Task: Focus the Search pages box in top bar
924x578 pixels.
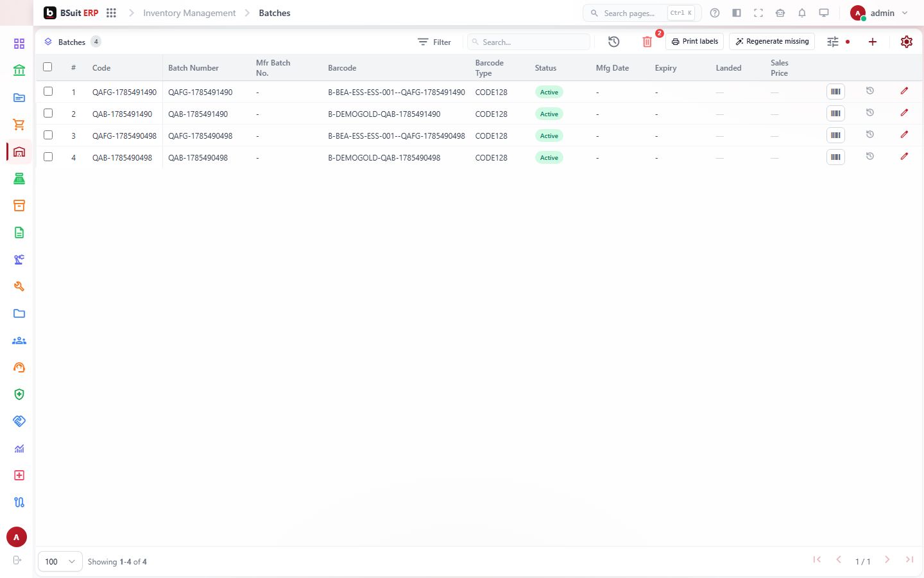Action: (x=642, y=13)
